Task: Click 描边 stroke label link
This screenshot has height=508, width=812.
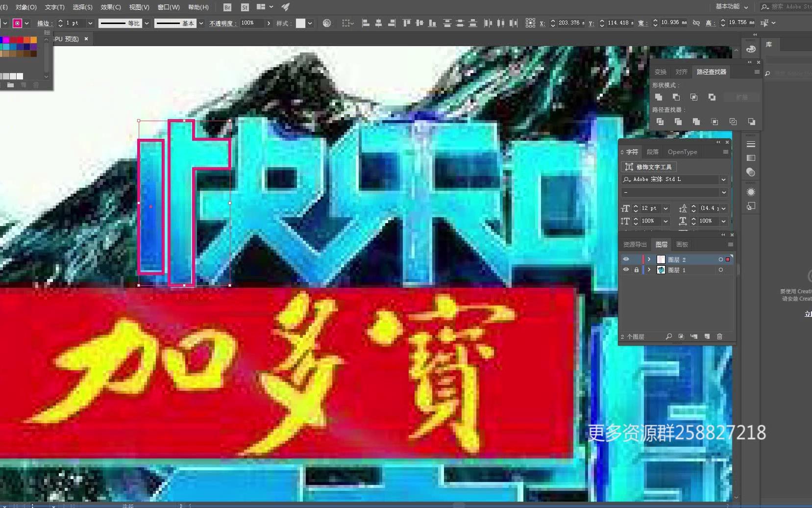Action: pos(45,23)
